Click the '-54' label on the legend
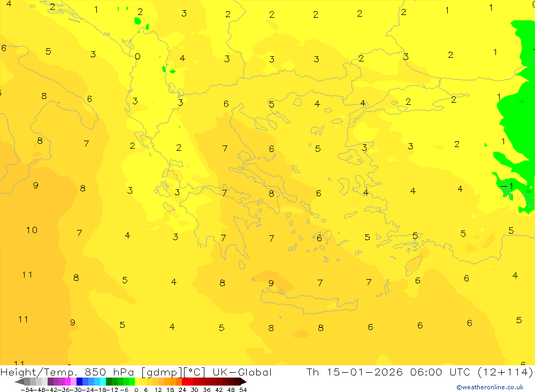Screen dimensions: 535x392 click(x=27, y=390)
